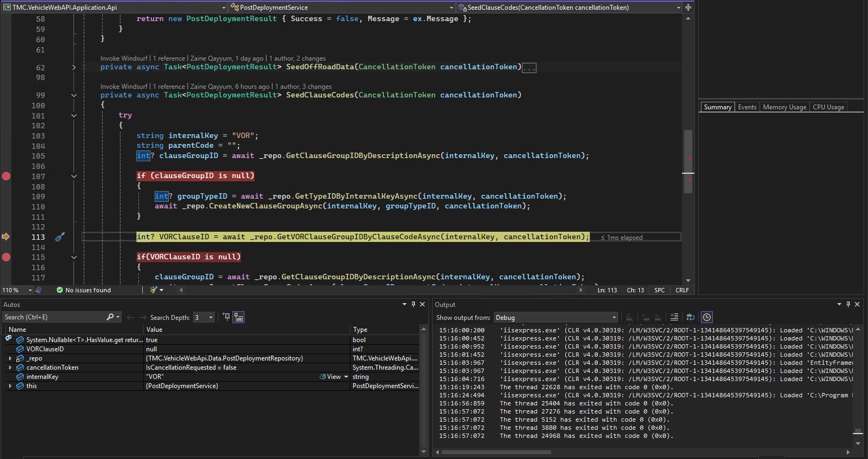Open the Show output from Debug dropdown
The height and width of the screenshot is (459, 868).
click(555, 317)
